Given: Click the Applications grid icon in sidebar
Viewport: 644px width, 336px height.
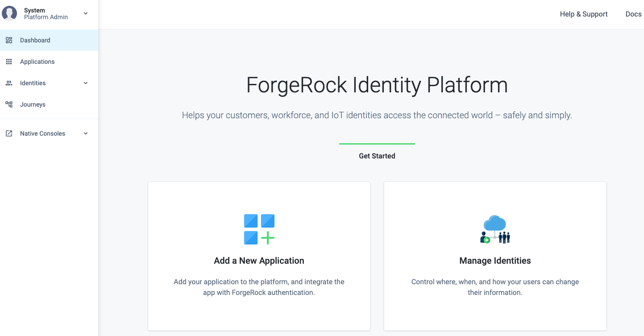Looking at the screenshot, I should click(9, 62).
